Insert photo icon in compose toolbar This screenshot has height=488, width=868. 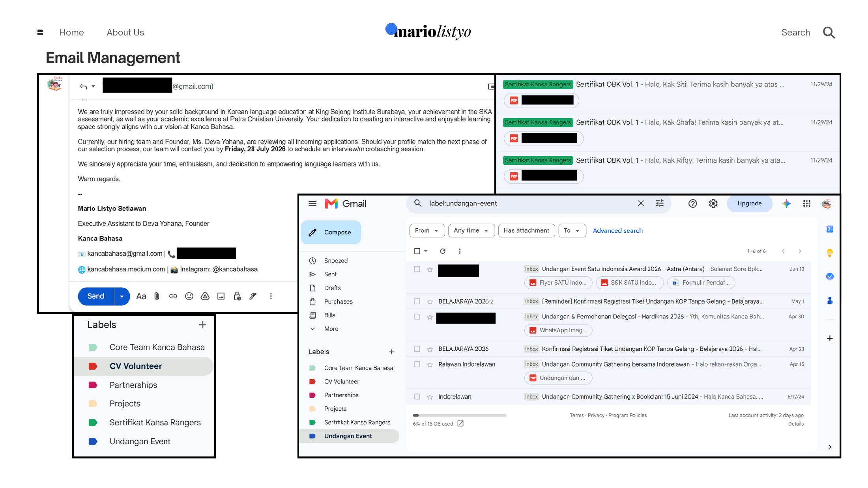point(221,296)
